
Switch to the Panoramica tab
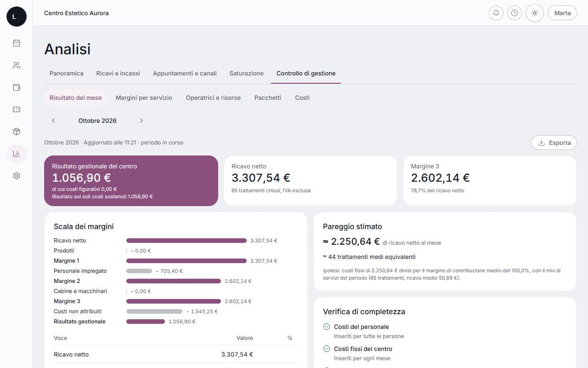[67, 73]
